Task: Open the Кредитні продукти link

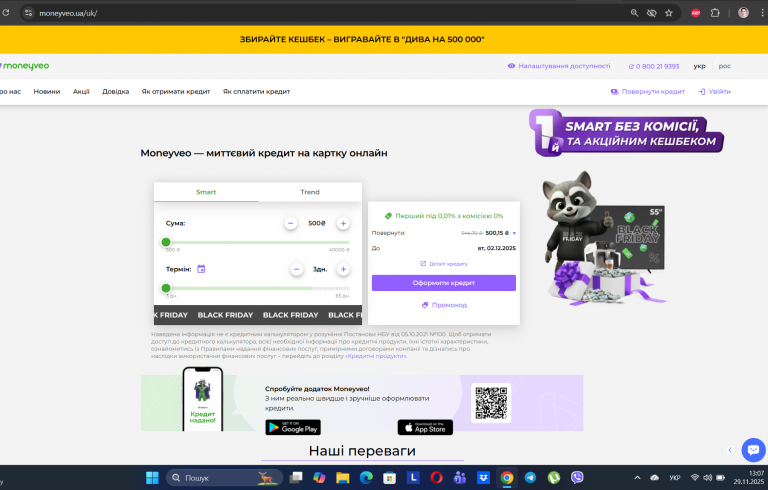Action: point(376,356)
